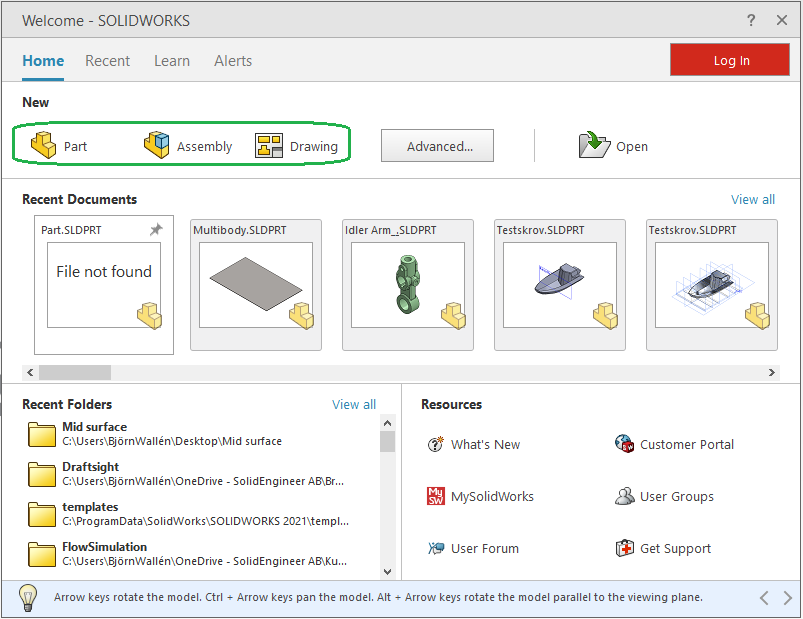Image resolution: width=803 pixels, height=619 pixels.
Task: Create a new Assembly document
Action: [188, 146]
